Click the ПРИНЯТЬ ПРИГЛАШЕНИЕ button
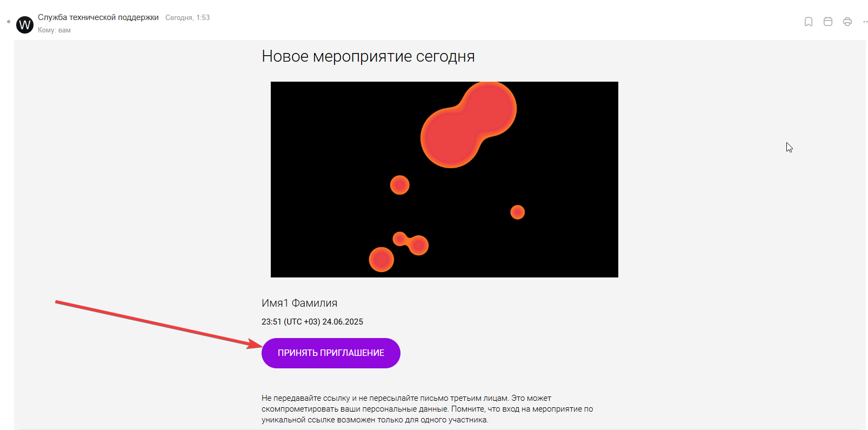868x430 pixels. (x=331, y=353)
